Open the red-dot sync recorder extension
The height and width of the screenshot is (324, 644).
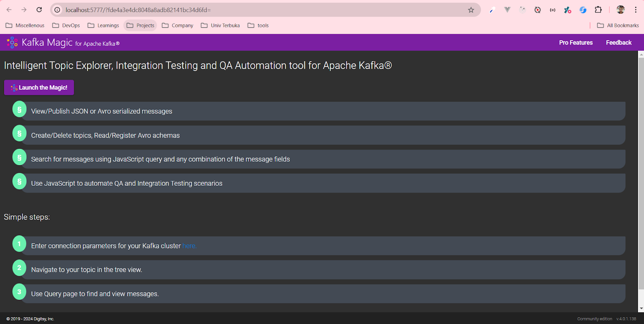click(537, 10)
